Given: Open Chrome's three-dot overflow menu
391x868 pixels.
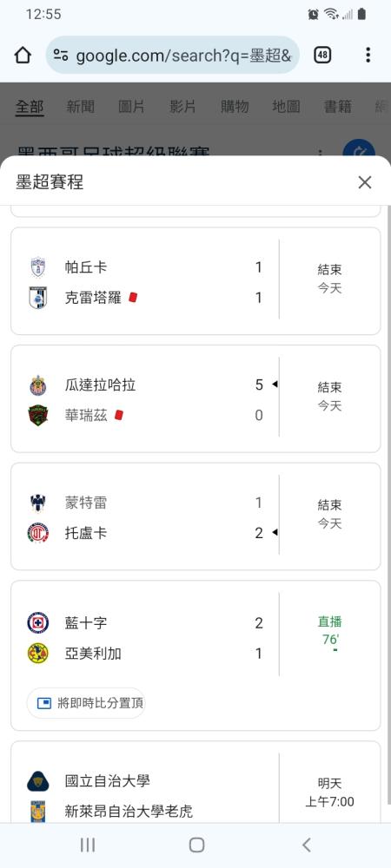Looking at the screenshot, I should [x=368, y=55].
